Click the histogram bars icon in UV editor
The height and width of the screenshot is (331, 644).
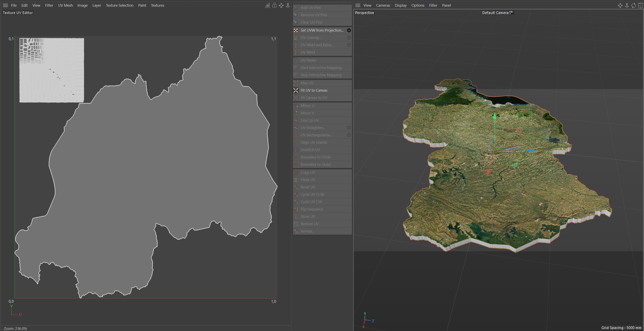[267, 5]
